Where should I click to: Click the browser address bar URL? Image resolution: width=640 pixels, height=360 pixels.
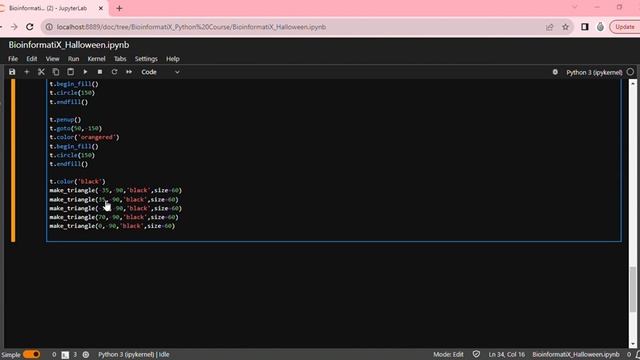(x=191, y=27)
